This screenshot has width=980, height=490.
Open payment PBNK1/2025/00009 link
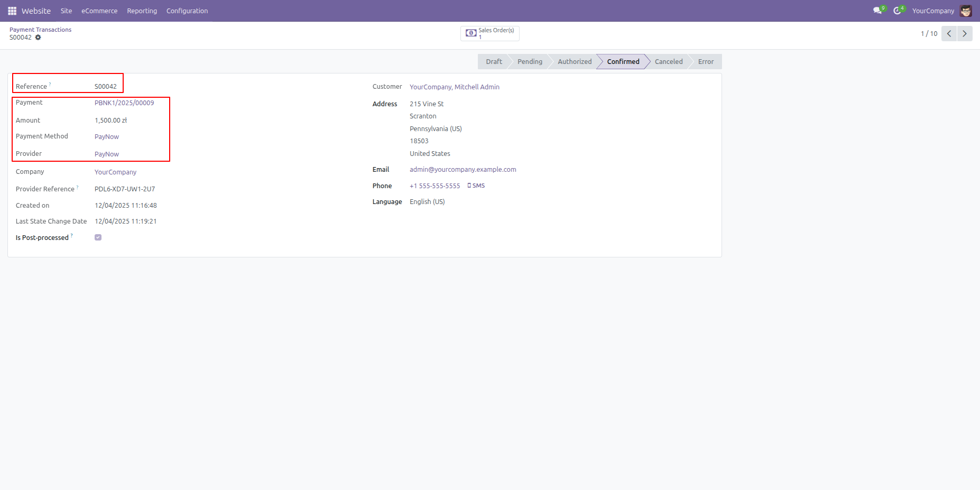[124, 103]
